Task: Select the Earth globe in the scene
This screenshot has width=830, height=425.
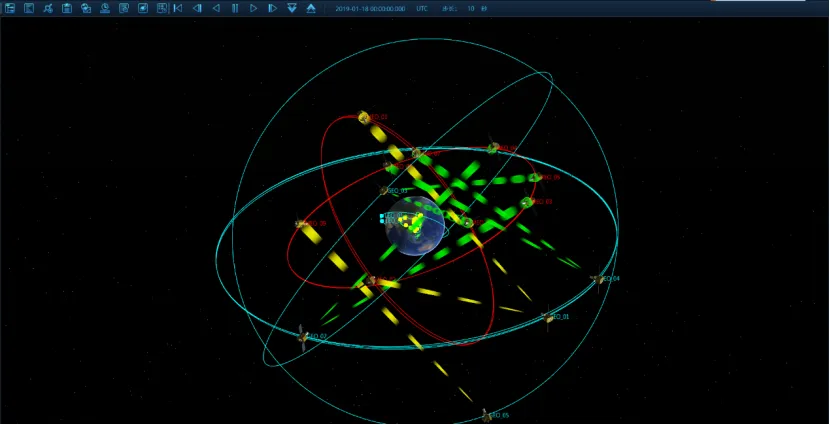Action: click(x=415, y=226)
